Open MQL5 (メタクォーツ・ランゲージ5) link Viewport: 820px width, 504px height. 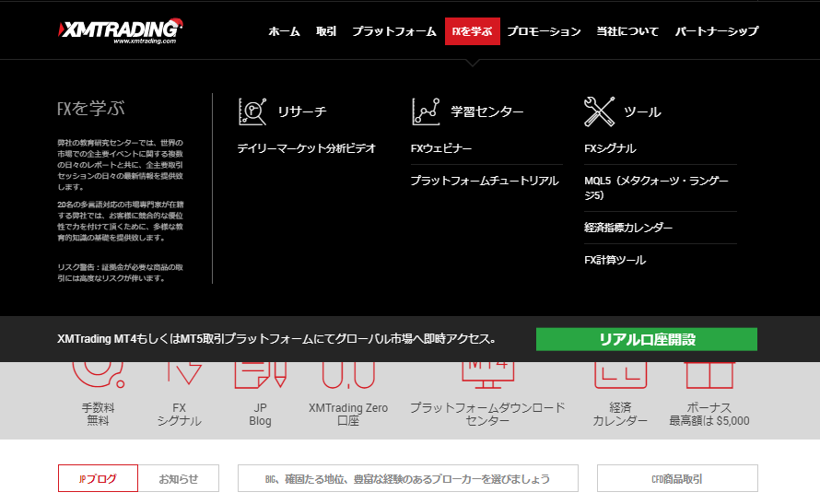coord(656,188)
